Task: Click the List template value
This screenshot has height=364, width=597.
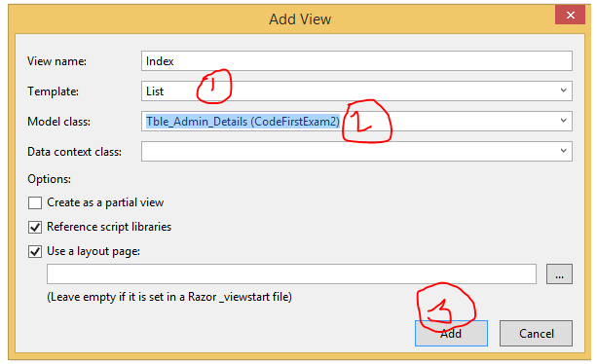Action: pos(155,91)
